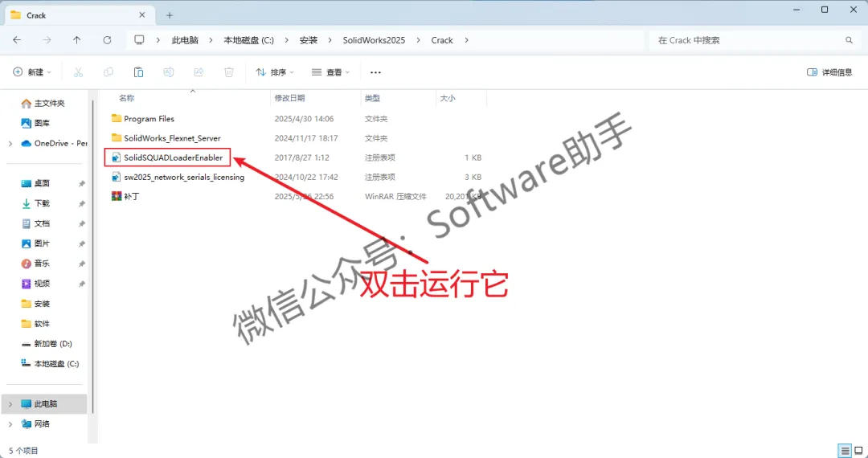Click 安装 in address breadcrumb
868x458 pixels.
coord(309,40)
